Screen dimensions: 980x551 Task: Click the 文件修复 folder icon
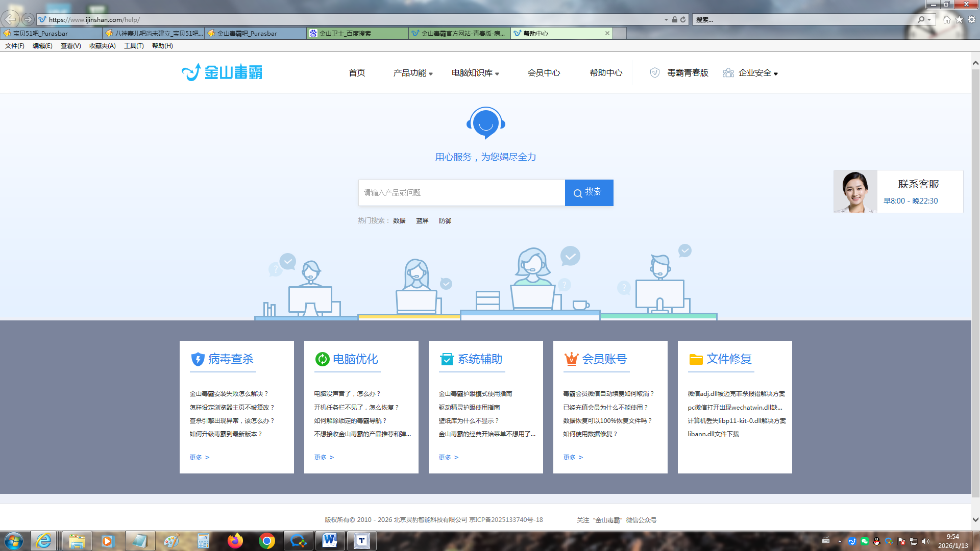[696, 359]
